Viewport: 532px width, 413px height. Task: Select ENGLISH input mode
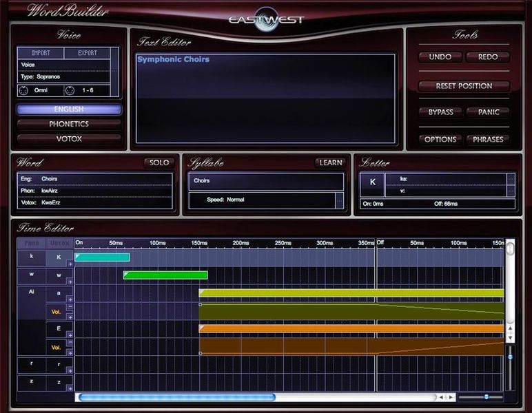[69, 109]
